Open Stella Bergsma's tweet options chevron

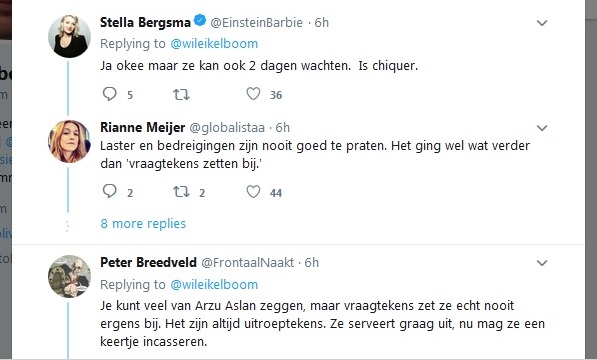pos(542,23)
